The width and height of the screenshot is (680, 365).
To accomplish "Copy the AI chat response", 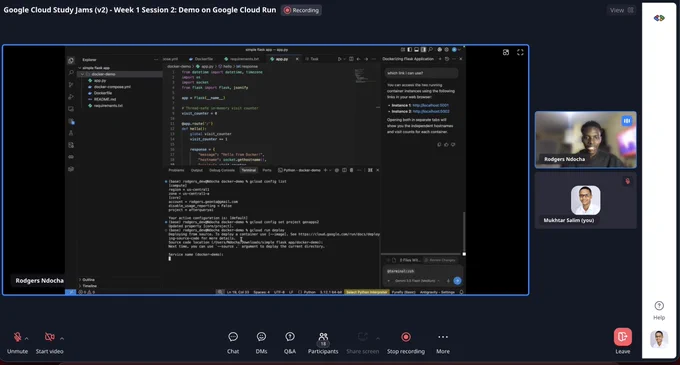I will (x=439, y=144).
